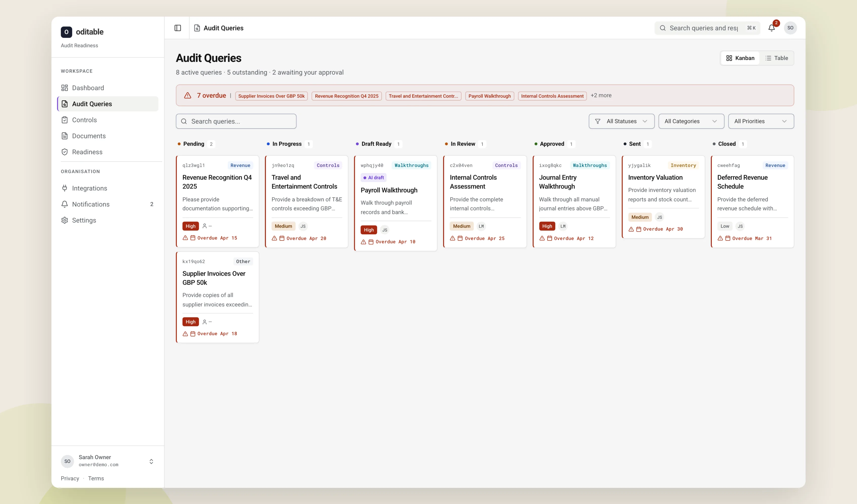
Task: Click the unassigned person icon on Revenue Recognition
Action: [204, 226]
